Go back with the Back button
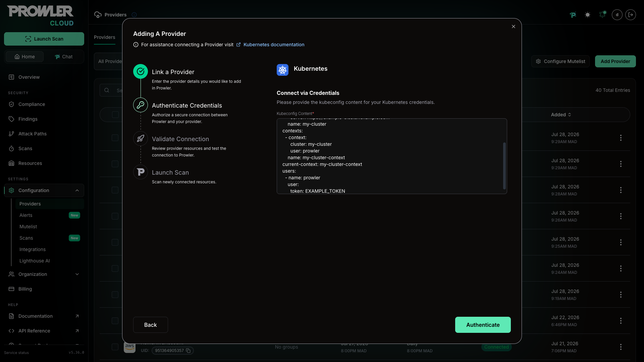 coord(150,325)
